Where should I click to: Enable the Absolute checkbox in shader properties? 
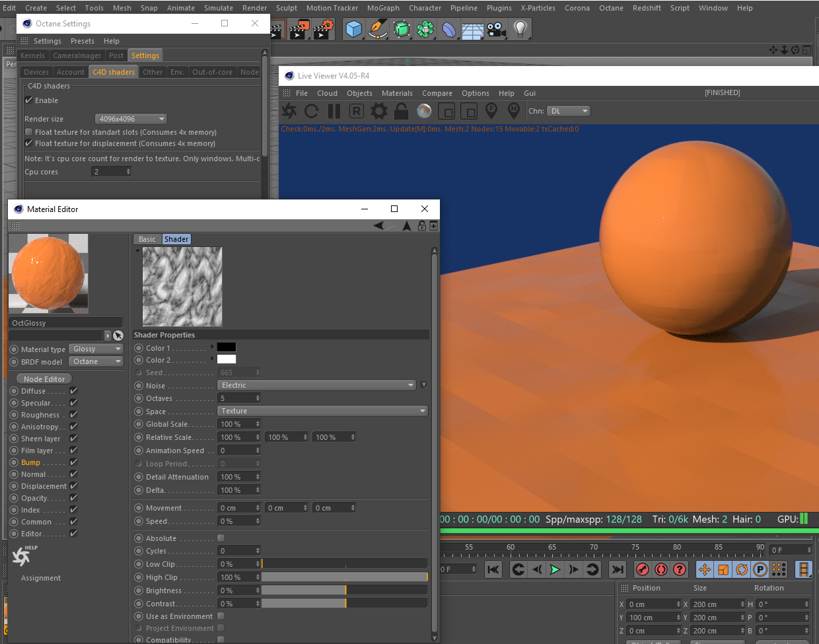pos(221,538)
